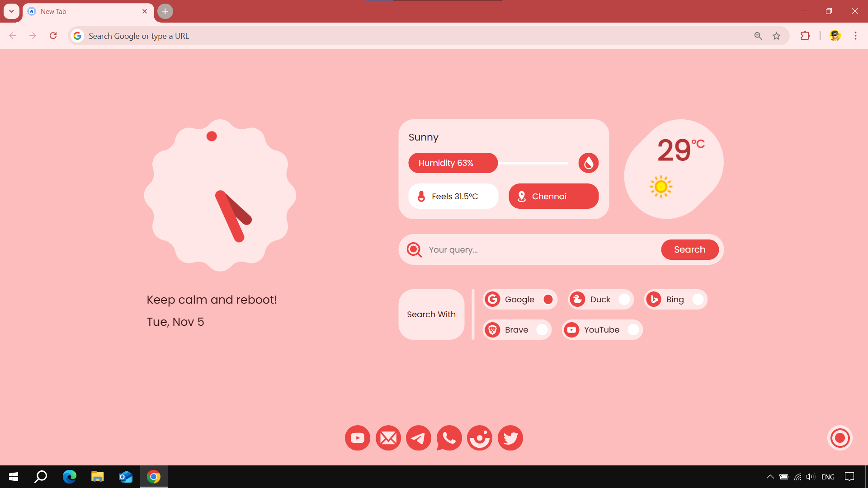Enable Bing as search engine
Viewport: 868px width, 488px height.
click(x=698, y=299)
